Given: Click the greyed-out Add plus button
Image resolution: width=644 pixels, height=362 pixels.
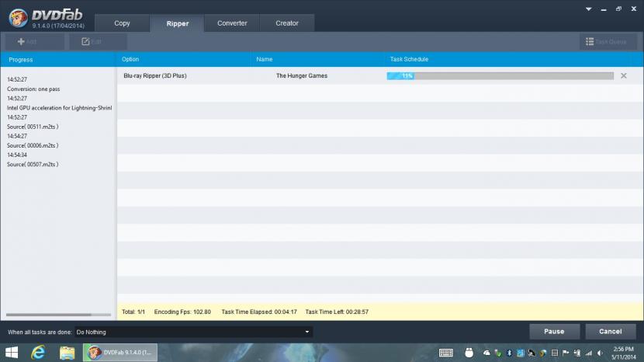Looking at the screenshot, I should (x=35, y=41).
